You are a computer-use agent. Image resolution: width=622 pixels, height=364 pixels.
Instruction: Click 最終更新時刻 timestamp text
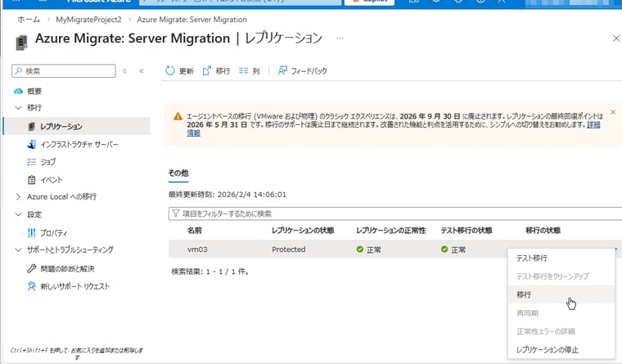tap(228, 195)
